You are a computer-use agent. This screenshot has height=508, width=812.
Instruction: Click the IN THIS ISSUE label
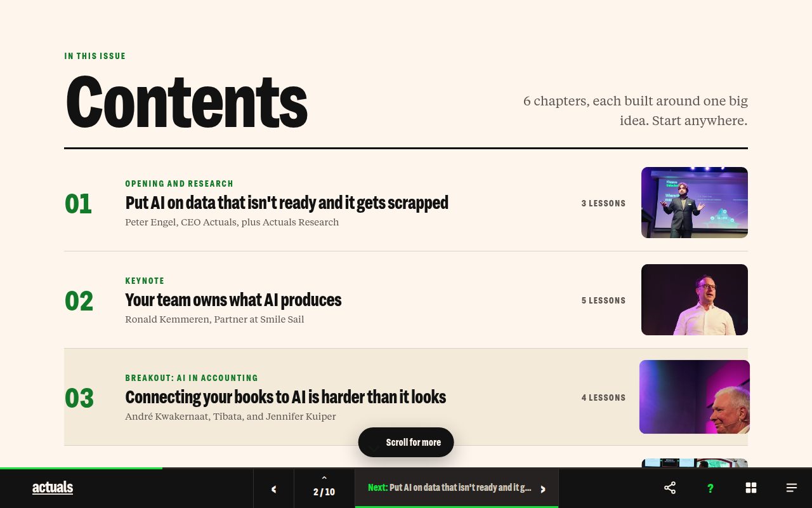95,56
